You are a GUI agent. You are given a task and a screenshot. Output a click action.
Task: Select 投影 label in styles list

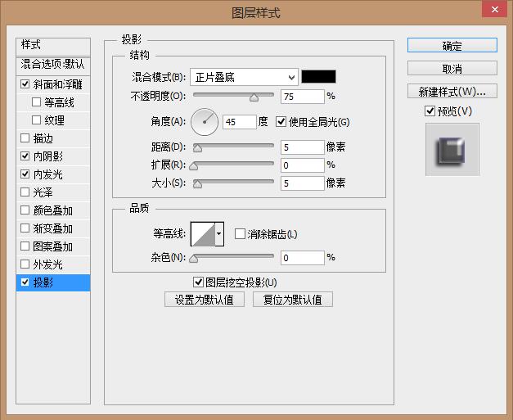pyautogui.click(x=43, y=282)
